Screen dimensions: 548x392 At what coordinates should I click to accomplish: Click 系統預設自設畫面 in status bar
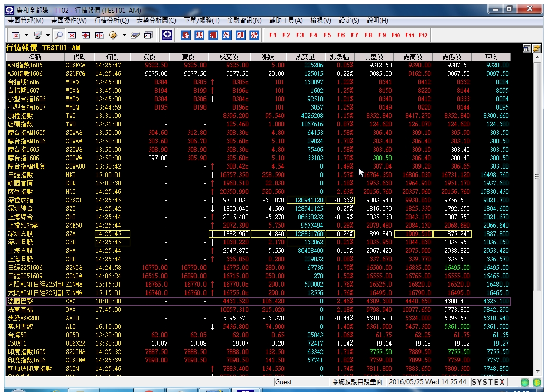click(x=357, y=382)
